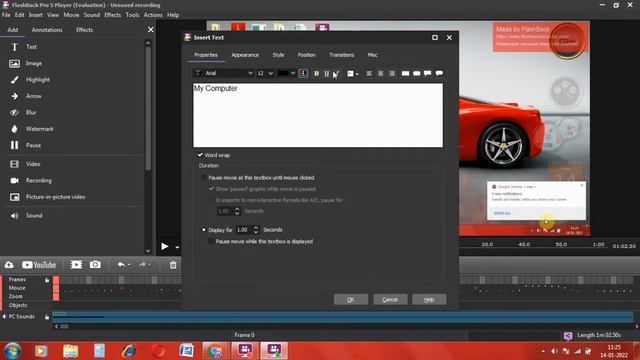Click into the My Computer text area

tap(318, 116)
